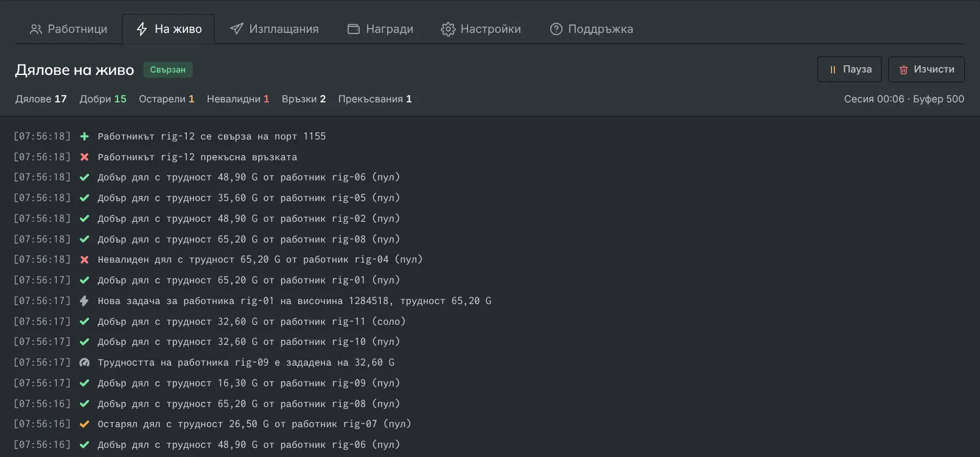Screen dimensions: 980x457
Task: Go to the Настройки tab
Action: coord(481,29)
